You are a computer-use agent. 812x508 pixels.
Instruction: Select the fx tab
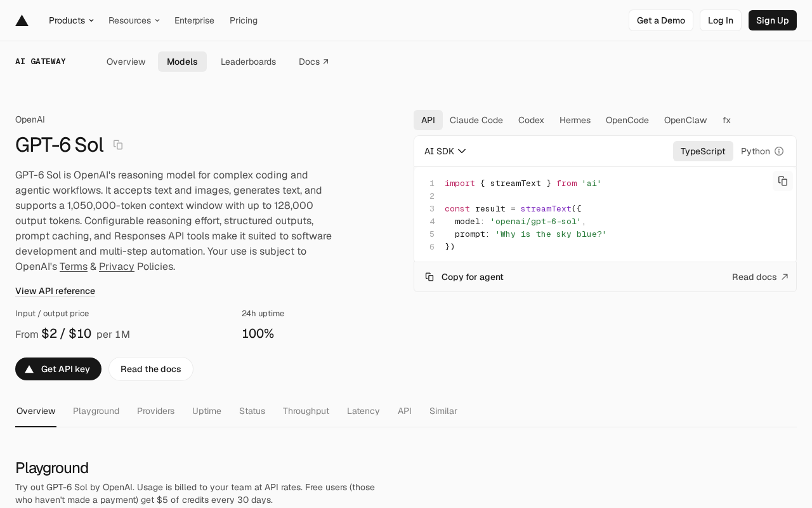pyautogui.click(x=726, y=120)
